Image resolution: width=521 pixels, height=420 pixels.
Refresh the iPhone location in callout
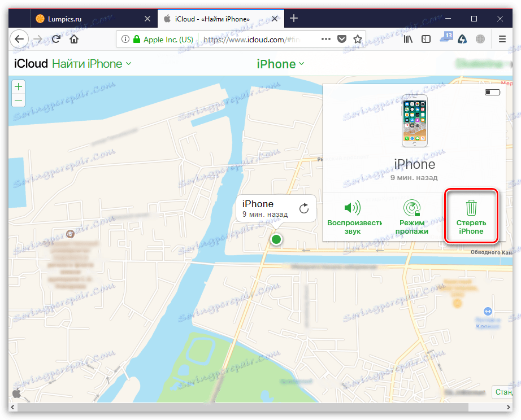pos(303,208)
